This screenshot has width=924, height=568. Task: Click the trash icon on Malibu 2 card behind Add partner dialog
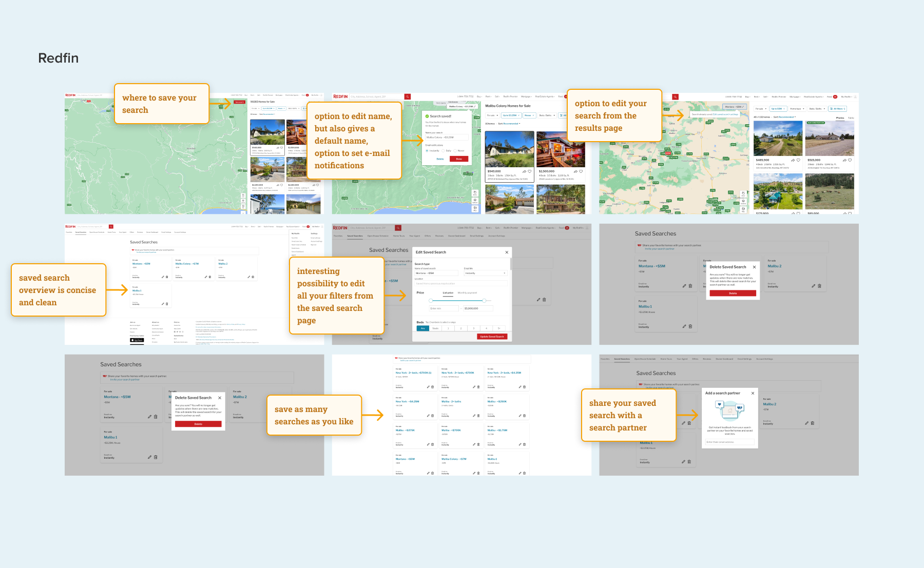pos(813,423)
